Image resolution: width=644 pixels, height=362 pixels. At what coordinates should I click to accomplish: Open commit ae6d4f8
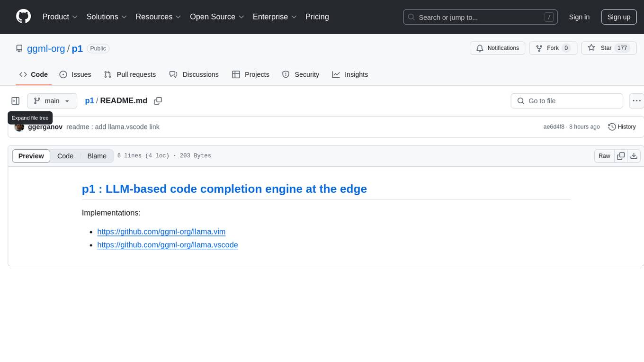pyautogui.click(x=554, y=127)
